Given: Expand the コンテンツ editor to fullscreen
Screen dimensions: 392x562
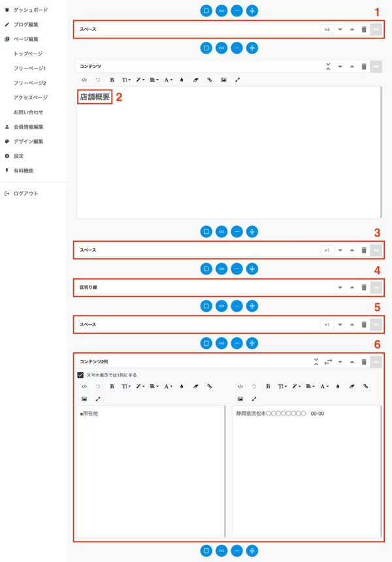Looking at the screenshot, I should pos(237,80).
